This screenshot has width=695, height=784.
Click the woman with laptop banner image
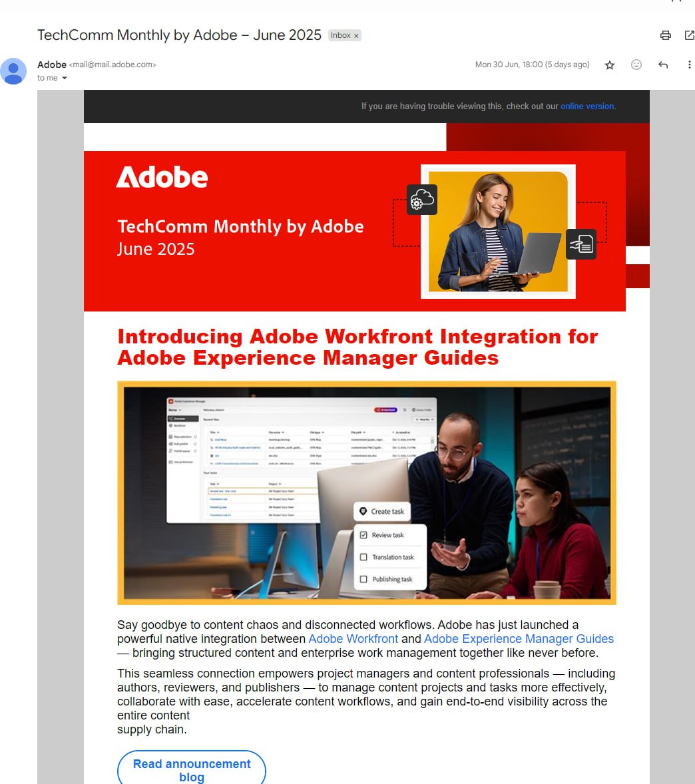click(x=498, y=232)
